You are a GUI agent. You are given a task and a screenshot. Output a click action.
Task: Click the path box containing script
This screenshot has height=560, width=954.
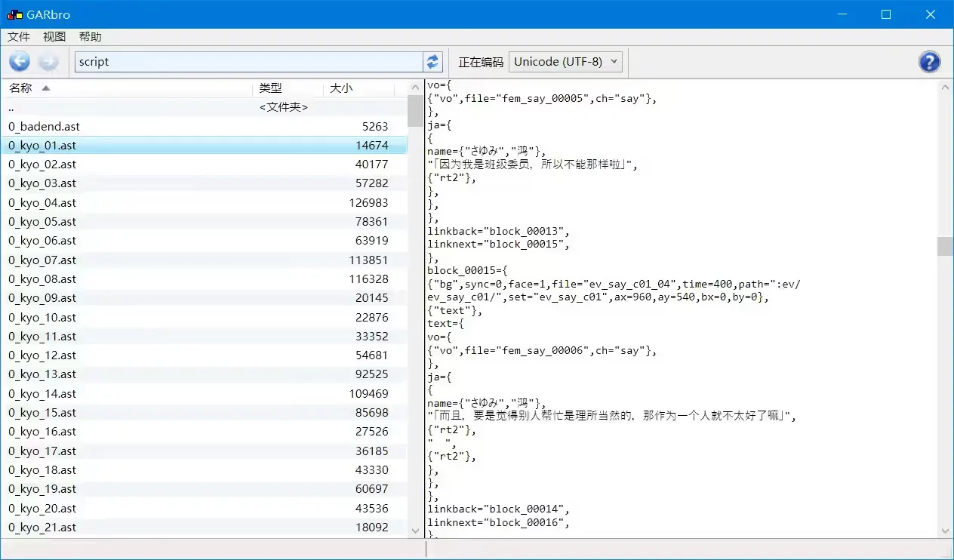pos(248,62)
